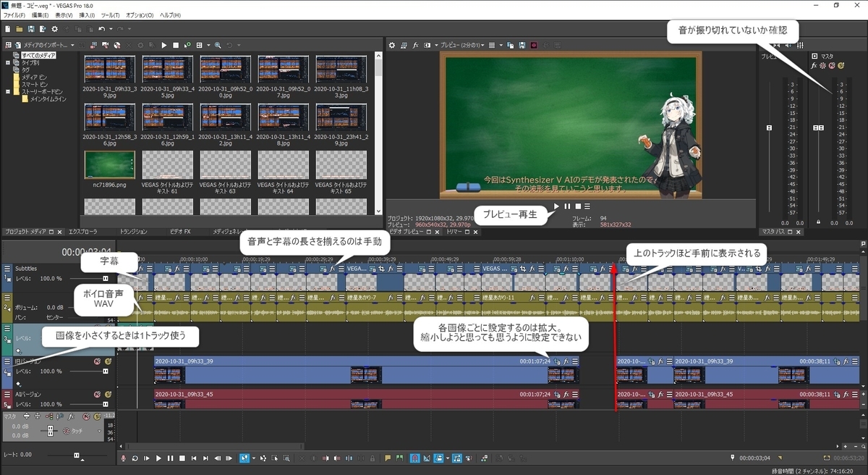Save the preview snapshot to file
The width and height of the screenshot is (868, 475).
[x=522, y=45]
